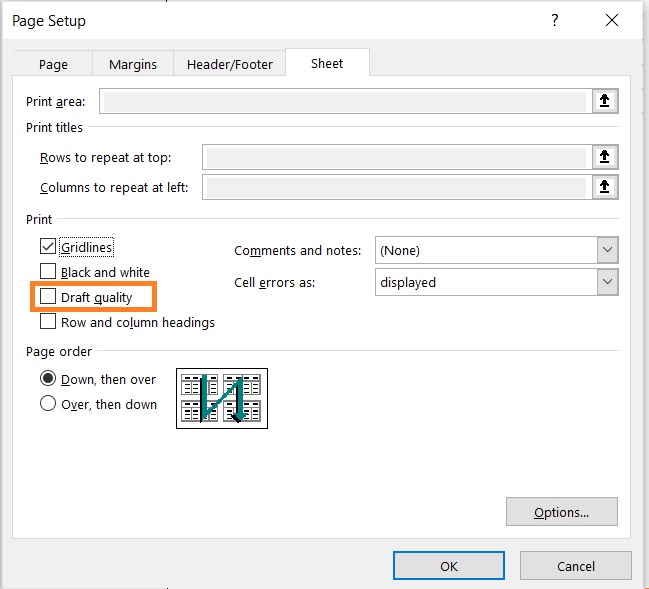Open the Header/Footer tab
The height and width of the screenshot is (589, 649).
230,64
